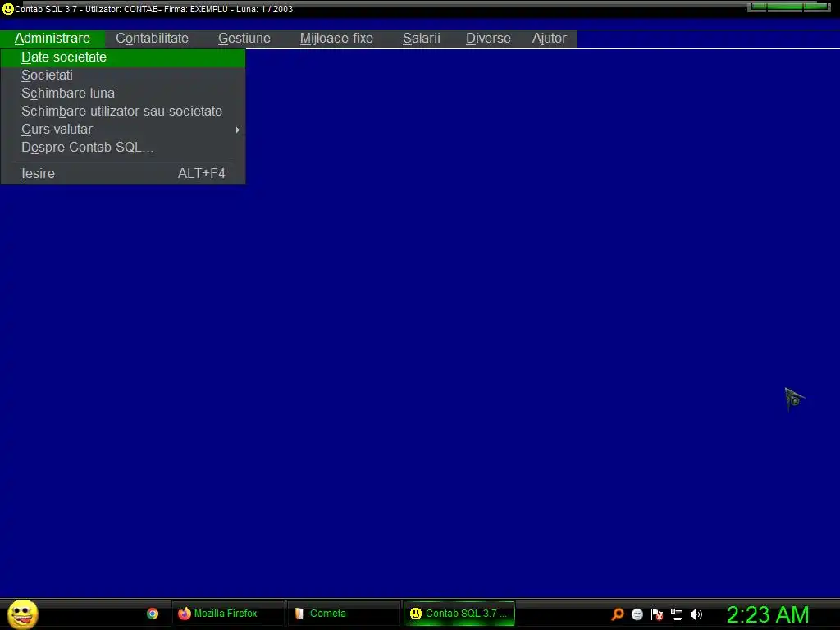Choose Iesire to exit the application
This screenshot has width=840, height=630.
click(x=123, y=174)
